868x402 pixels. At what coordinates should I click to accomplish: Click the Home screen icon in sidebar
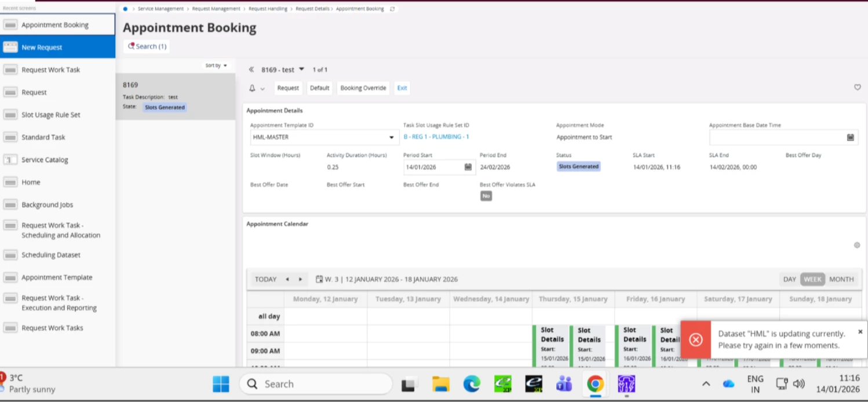(x=10, y=182)
